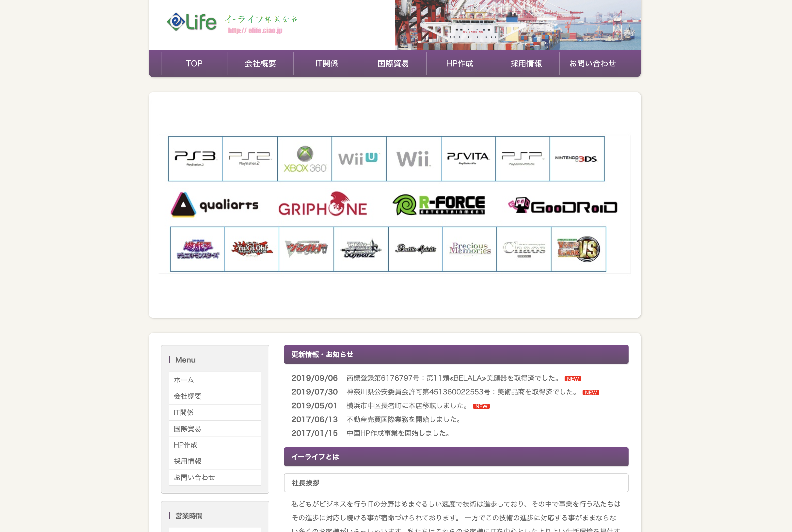This screenshot has height=532, width=792.
Task: Select the 国際貿易 navigation tab
Action: 393,63
